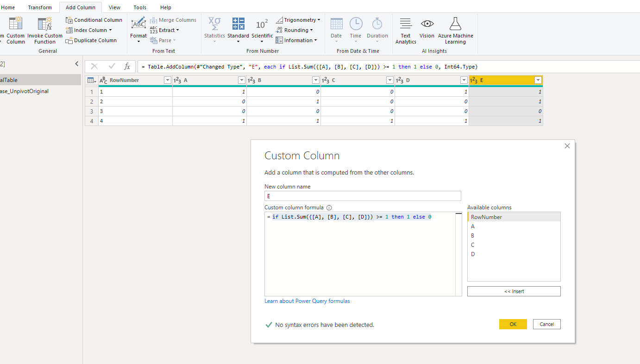Image resolution: width=640 pixels, height=364 pixels.
Task: Open Scientific number operations
Action: click(x=262, y=30)
